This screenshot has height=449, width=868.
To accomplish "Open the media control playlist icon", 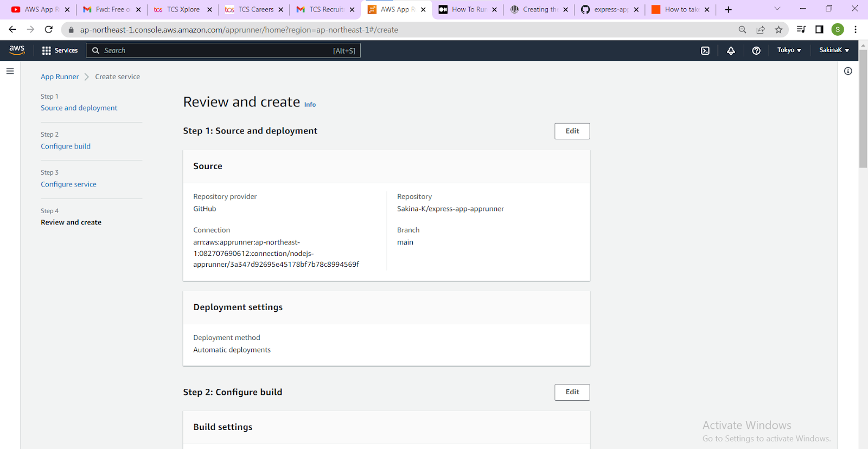I will (x=801, y=30).
